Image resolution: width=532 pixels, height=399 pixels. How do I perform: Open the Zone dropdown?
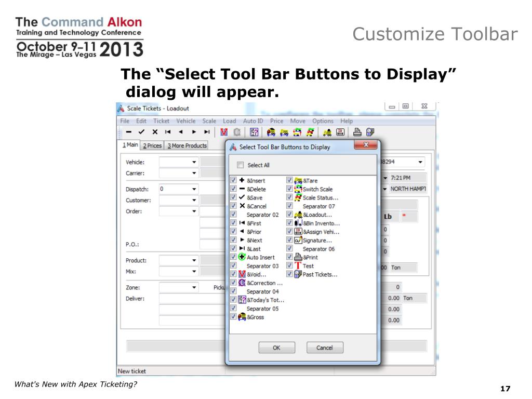point(194,287)
